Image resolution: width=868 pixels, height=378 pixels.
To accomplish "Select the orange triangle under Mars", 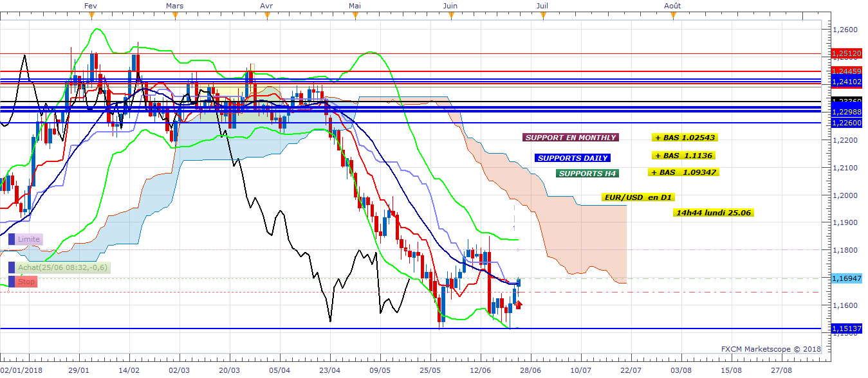I will pos(174,16).
